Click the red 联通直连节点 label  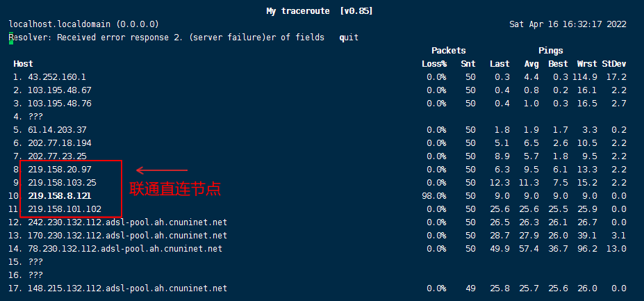pyautogui.click(x=175, y=189)
